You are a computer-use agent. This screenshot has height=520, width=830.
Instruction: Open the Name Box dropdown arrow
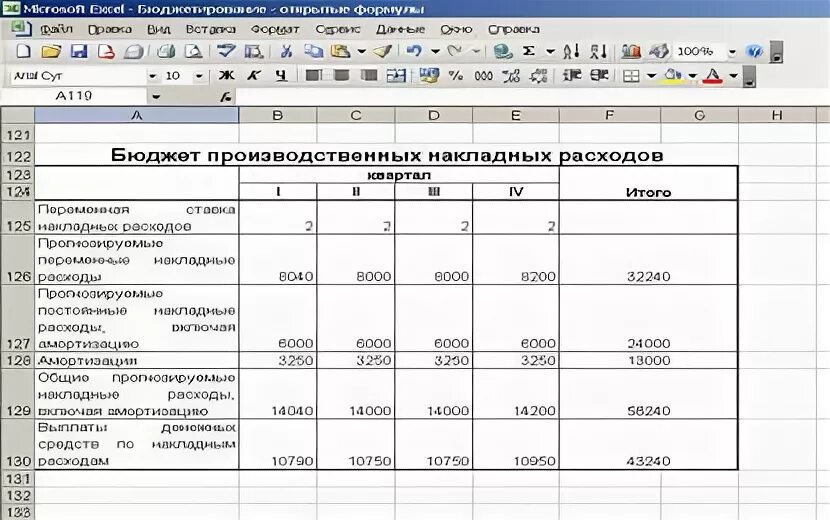pos(156,96)
